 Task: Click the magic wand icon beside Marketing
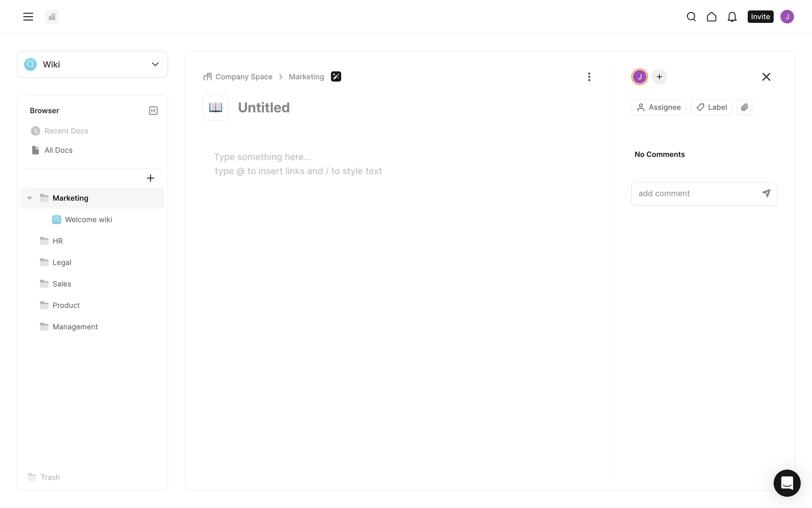[x=336, y=77]
